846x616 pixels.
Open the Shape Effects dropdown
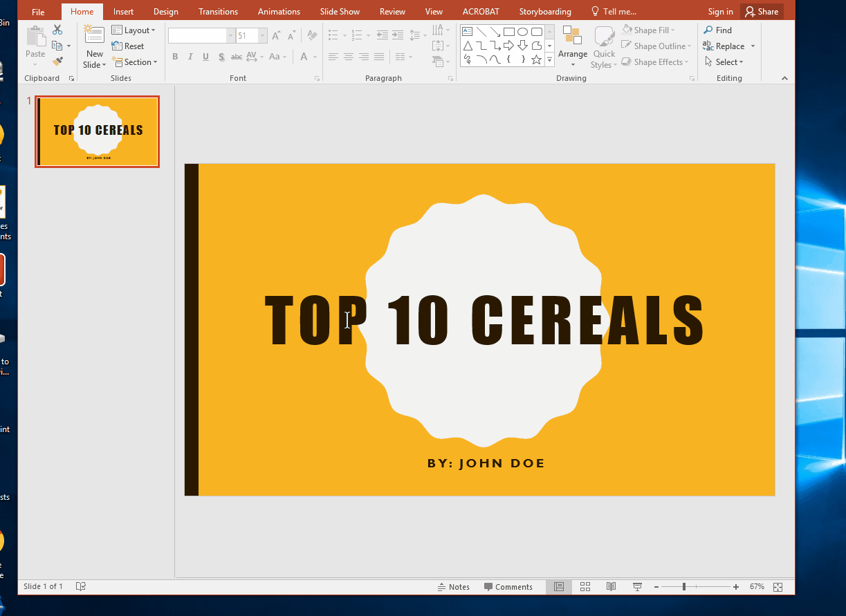click(655, 62)
